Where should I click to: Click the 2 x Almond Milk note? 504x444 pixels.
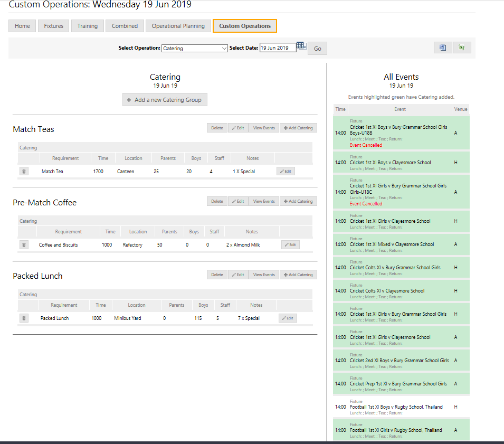point(243,244)
